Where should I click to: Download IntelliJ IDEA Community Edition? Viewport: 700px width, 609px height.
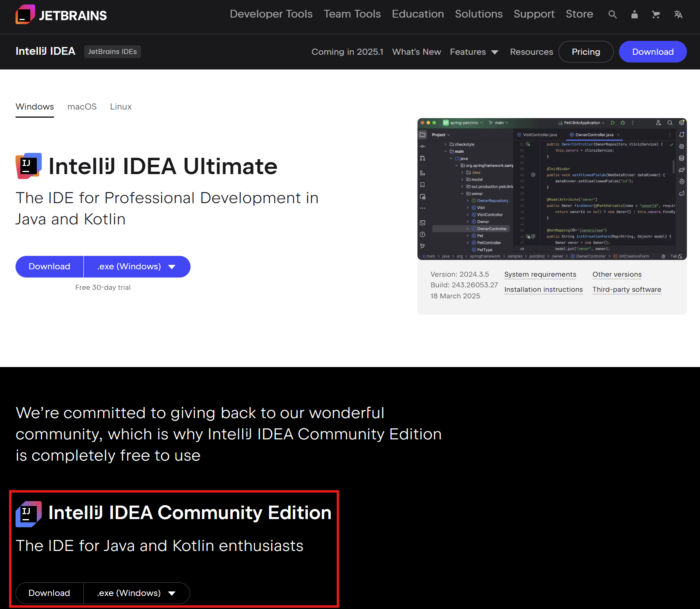(x=49, y=593)
